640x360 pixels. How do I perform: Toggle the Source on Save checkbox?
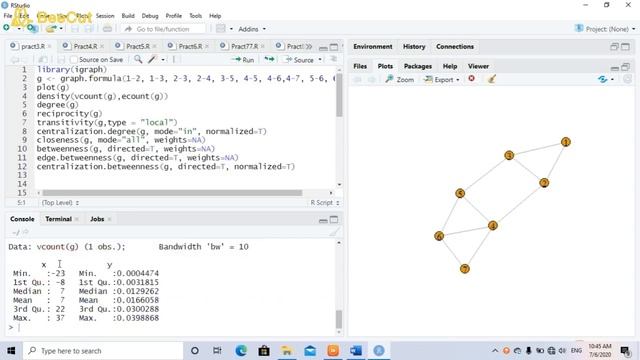74,60
